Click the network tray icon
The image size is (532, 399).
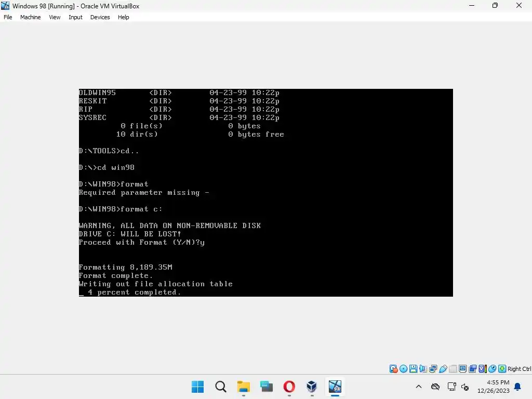451,387
